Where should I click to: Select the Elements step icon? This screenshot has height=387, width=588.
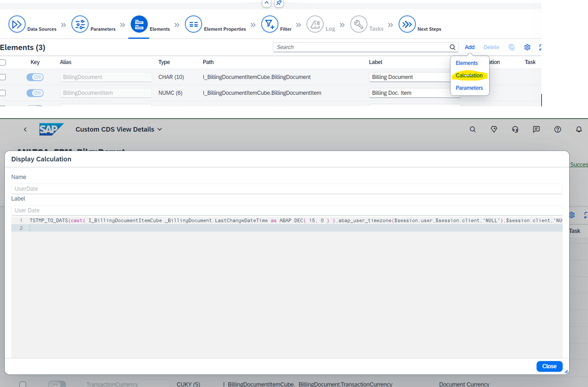coord(139,24)
